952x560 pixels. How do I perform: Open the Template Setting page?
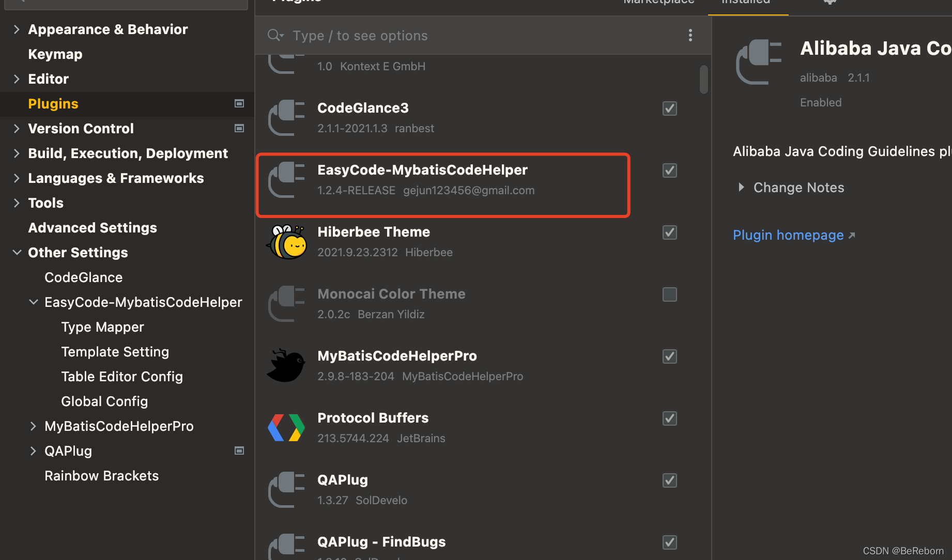pyautogui.click(x=115, y=352)
